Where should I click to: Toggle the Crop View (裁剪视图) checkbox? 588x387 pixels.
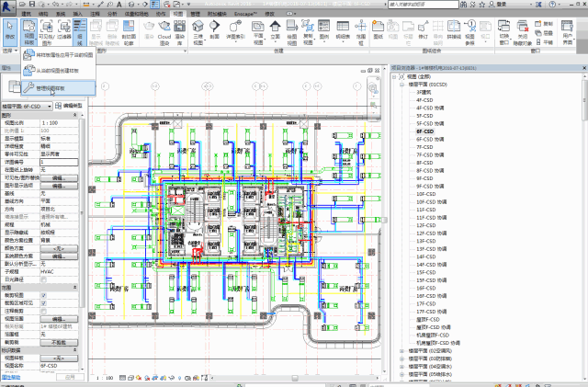tap(42, 296)
